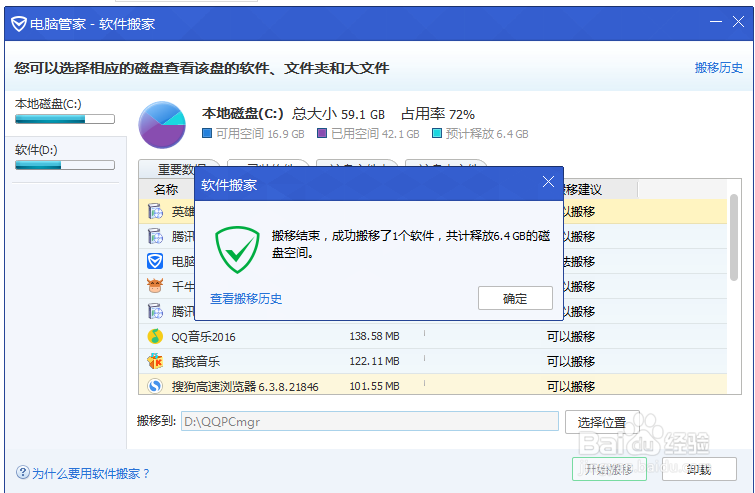Open the 查看搬移历史 link
Image resolution: width=755 pixels, height=493 pixels.
click(246, 299)
